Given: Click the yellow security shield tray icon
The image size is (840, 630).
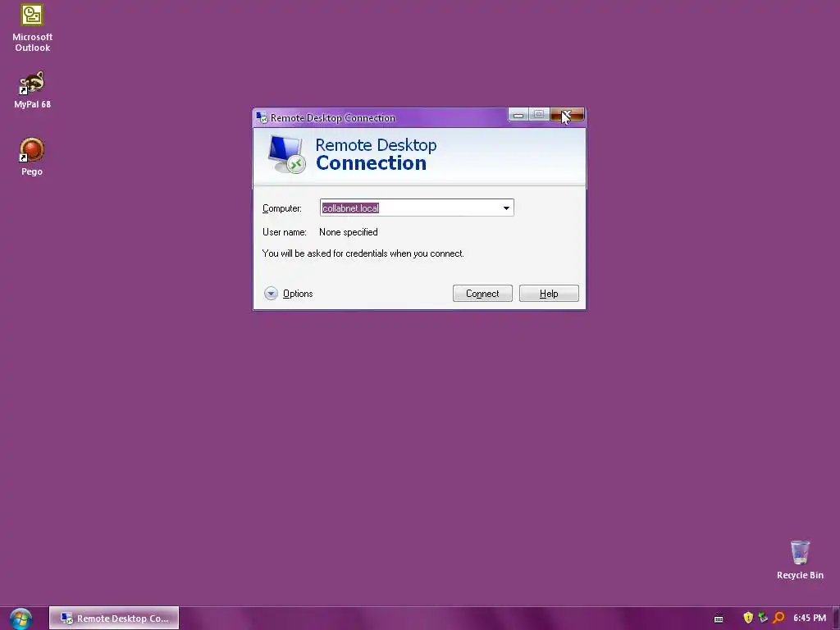Looking at the screenshot, I should point(748,618).
